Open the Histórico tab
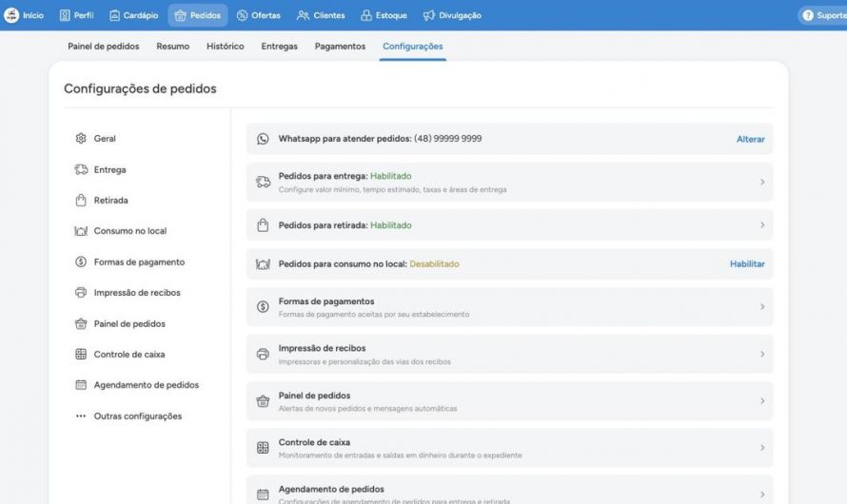The height and width of the screenshot is (504, 847). point(226,47)
